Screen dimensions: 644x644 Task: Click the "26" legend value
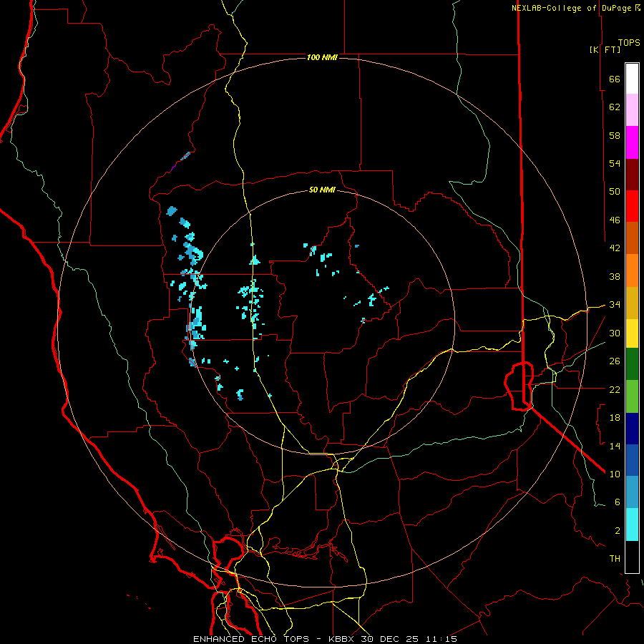pyautogui.click(x=615, y=361)
